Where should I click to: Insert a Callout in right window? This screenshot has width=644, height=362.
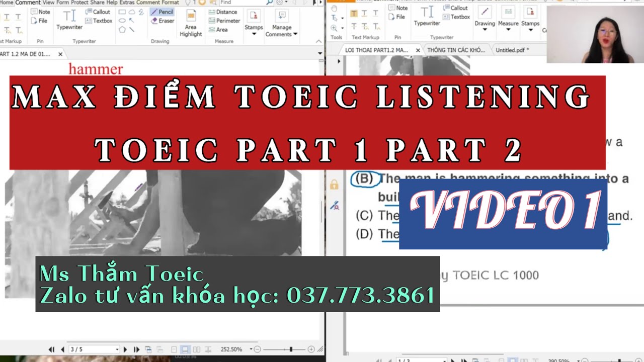click(455, 8)
